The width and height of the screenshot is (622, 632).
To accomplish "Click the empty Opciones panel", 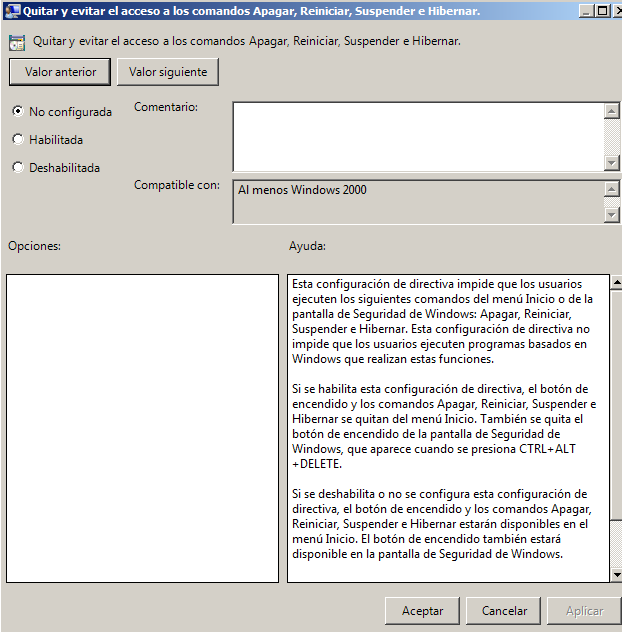I will click(x=142, y=428).
